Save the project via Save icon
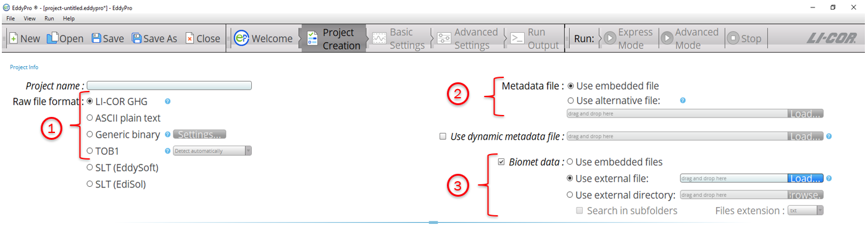 [x=96, y=38]
